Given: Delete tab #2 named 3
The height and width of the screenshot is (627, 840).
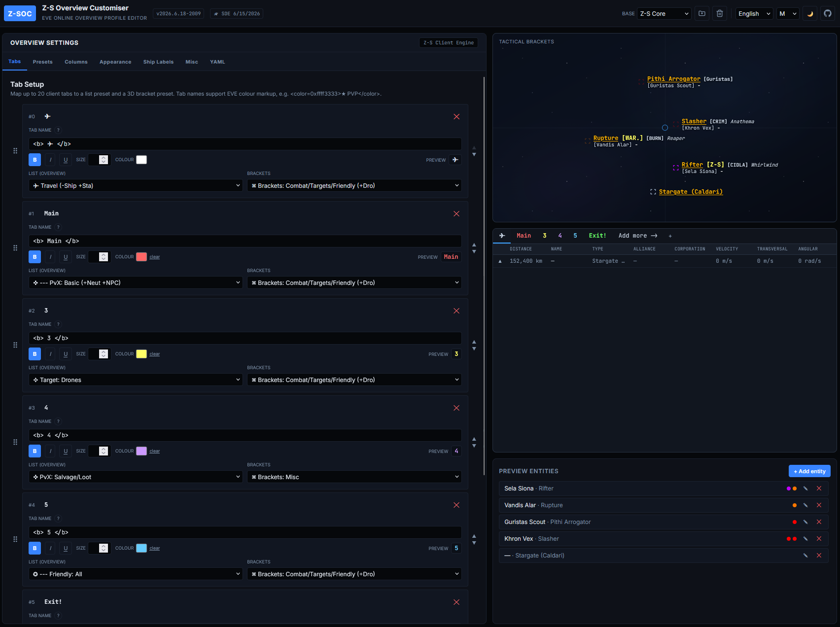Looking at the screenshot, I should (456, 311).
